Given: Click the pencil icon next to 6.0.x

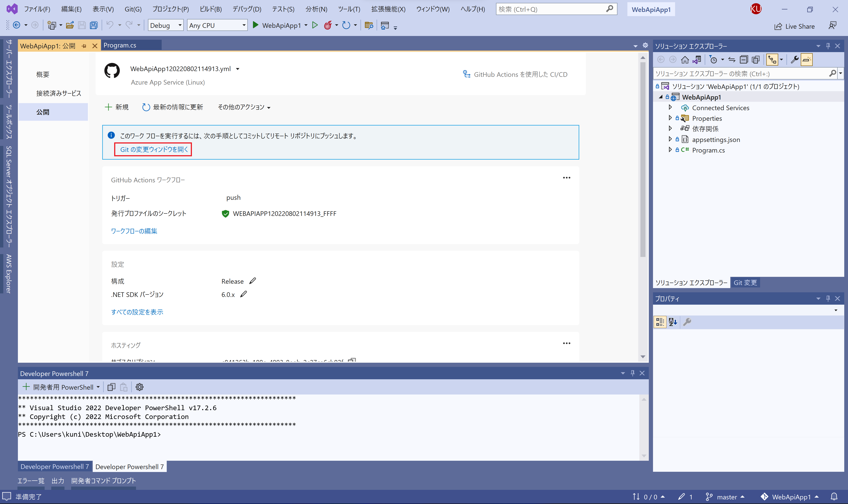Looking at the screenshot, I should (244, 294).
